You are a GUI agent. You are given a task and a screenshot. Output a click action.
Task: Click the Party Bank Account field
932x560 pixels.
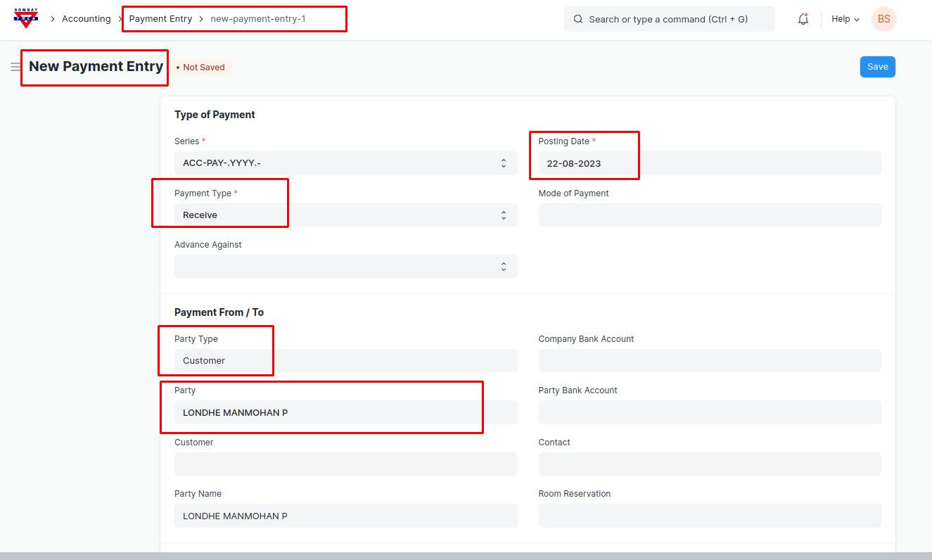point(709,412)
